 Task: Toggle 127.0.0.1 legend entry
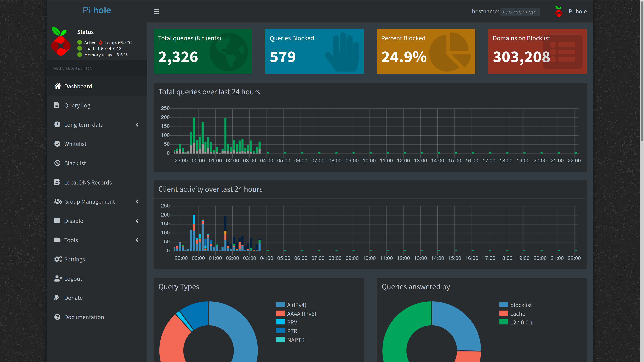point(516,322)
